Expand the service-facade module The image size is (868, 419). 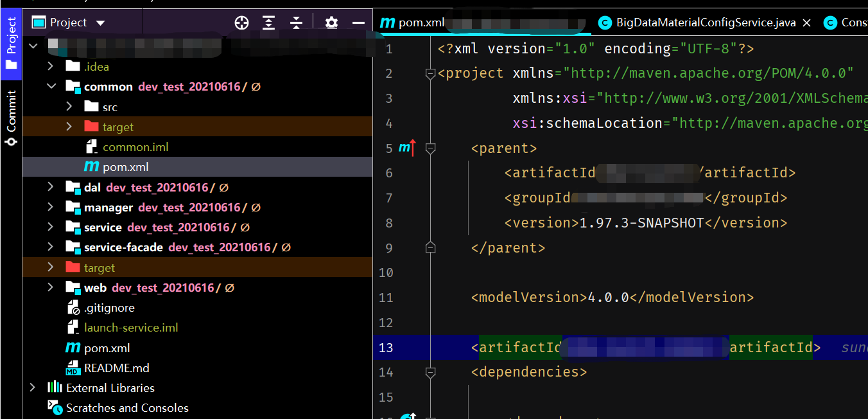(x=51, y=247)
